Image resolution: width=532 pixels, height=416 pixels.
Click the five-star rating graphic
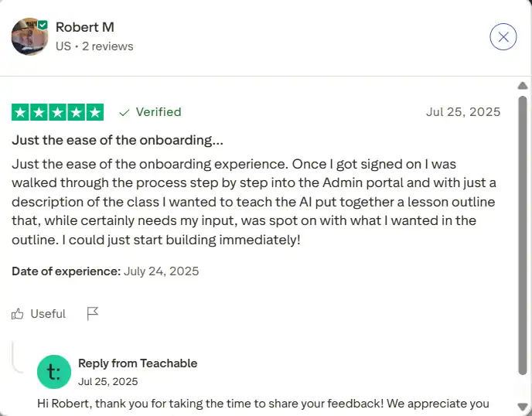[58, 112]
